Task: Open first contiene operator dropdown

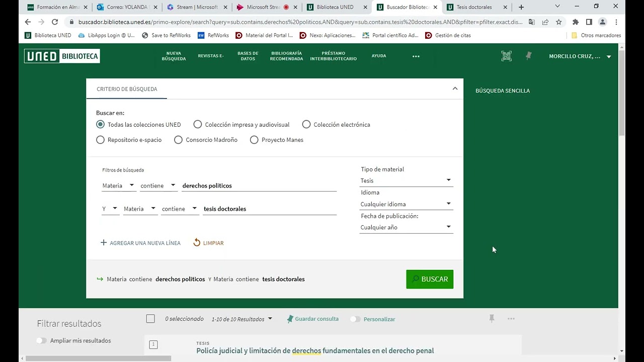Action: tap(158, 186)
